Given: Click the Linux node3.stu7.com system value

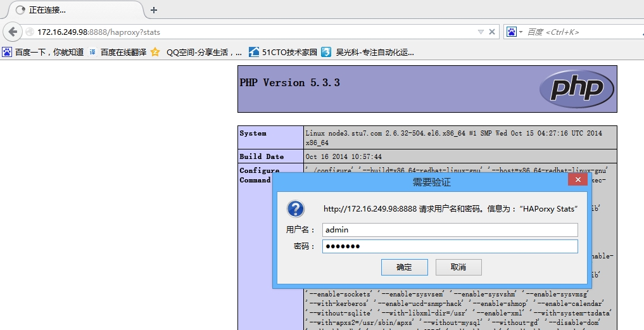Looking at the screenshot, I should click(x=453, y=137).
